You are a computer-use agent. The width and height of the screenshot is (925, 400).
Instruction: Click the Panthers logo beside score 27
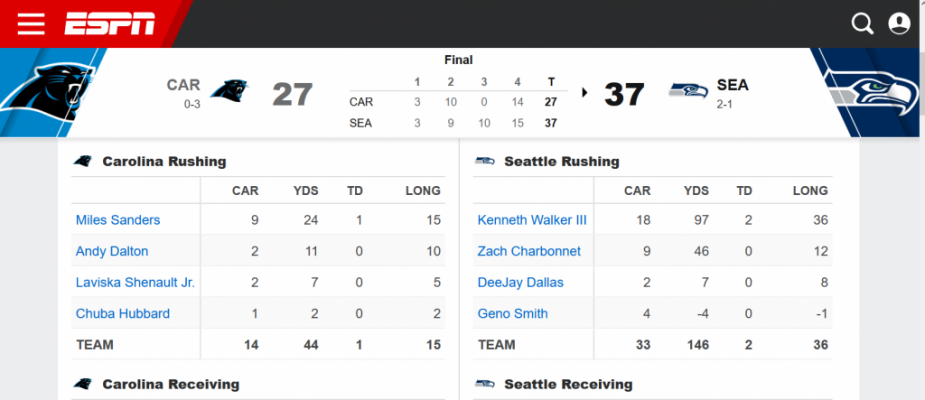(229, 91)
